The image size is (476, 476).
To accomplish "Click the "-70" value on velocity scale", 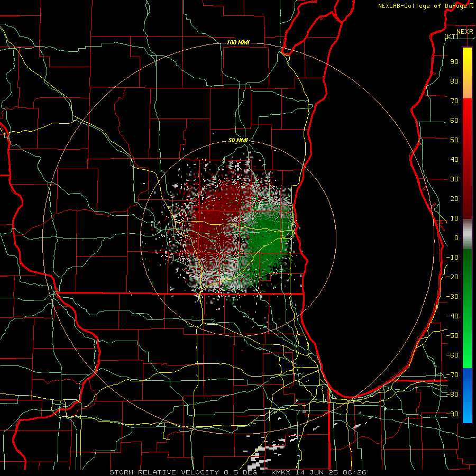I will (x=452, y=375).
